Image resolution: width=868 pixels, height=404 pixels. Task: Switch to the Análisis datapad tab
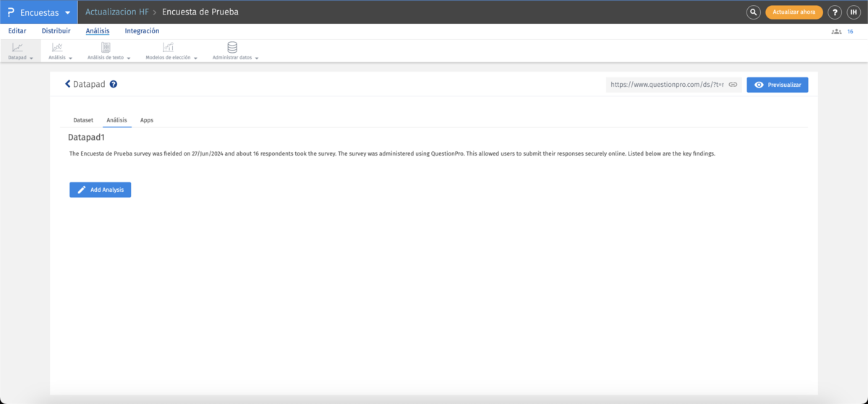point(116,120)
